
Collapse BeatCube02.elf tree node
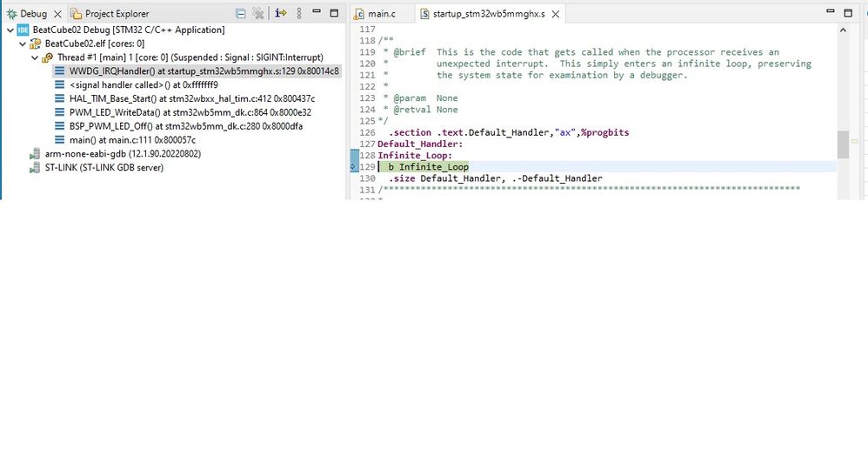[x=22, y=44]
